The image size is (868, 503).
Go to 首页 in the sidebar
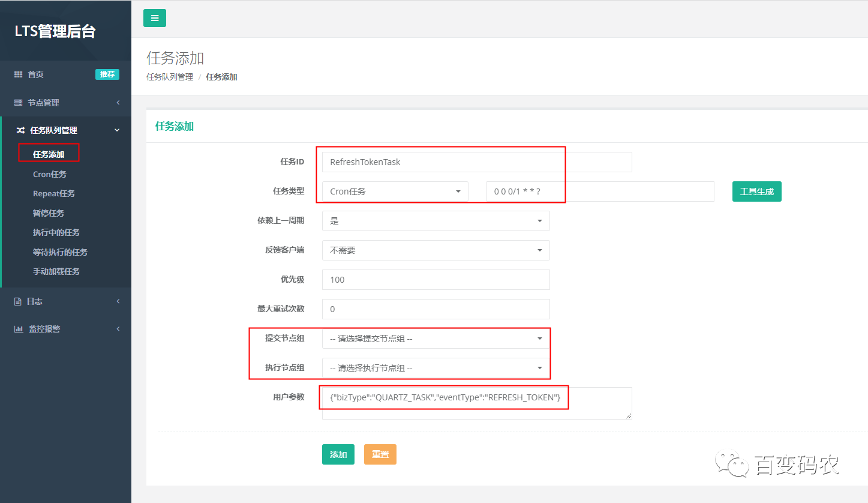click(35, 74)
